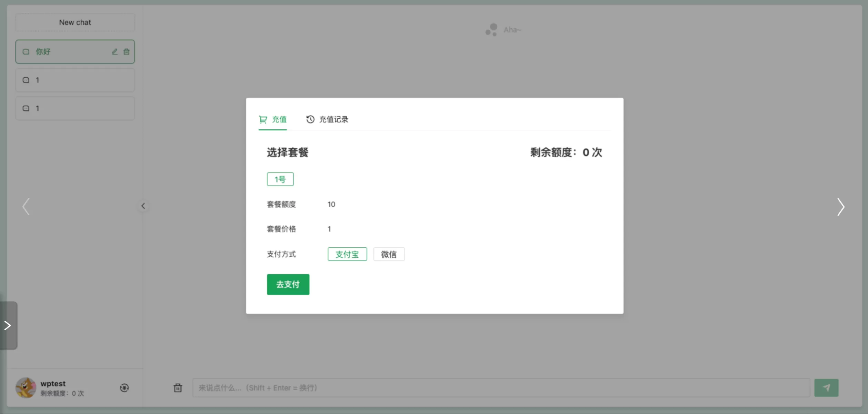Collapse the sidebar with the small chevron
This screenshot has height=414, width=868.
point(143,206)
